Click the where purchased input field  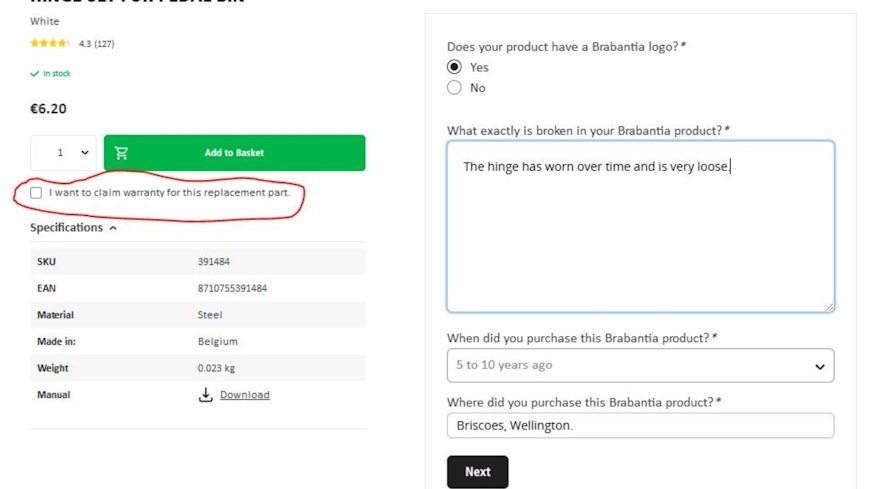640,425
